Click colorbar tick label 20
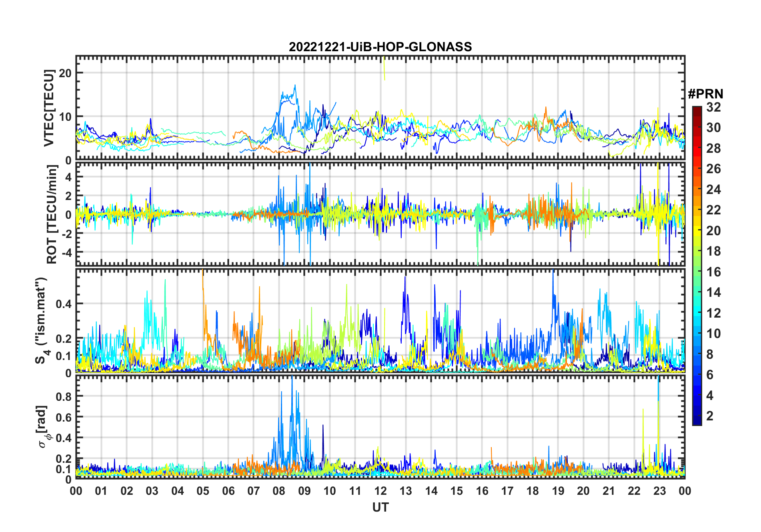The image size is (761, 532). pos(713,231)
